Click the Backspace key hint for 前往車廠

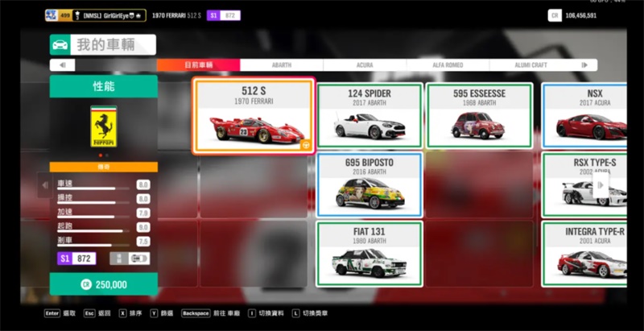196,313
